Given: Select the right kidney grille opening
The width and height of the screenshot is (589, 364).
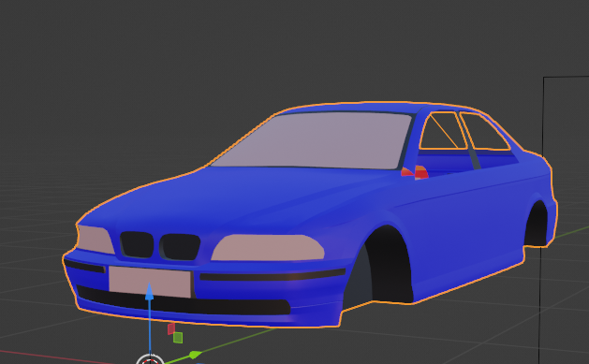Looking at the screenshot, I should click(180, 246).
